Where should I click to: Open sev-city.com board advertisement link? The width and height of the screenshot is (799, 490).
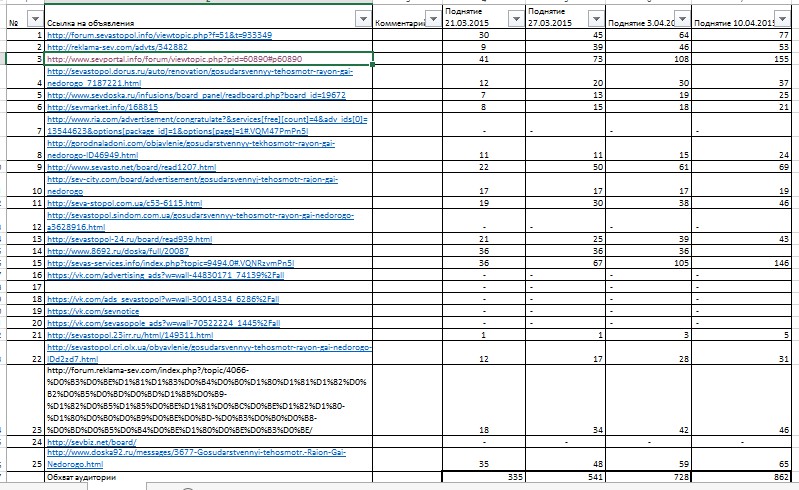point(193,185)
